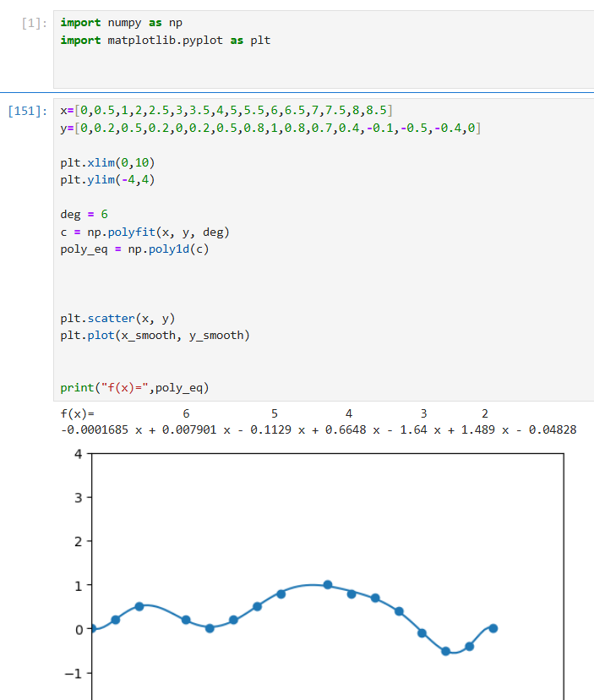Click the coefficient 1.489 in the output
The height and width of the screenshot is (700, 594).
tap(478, 430)
